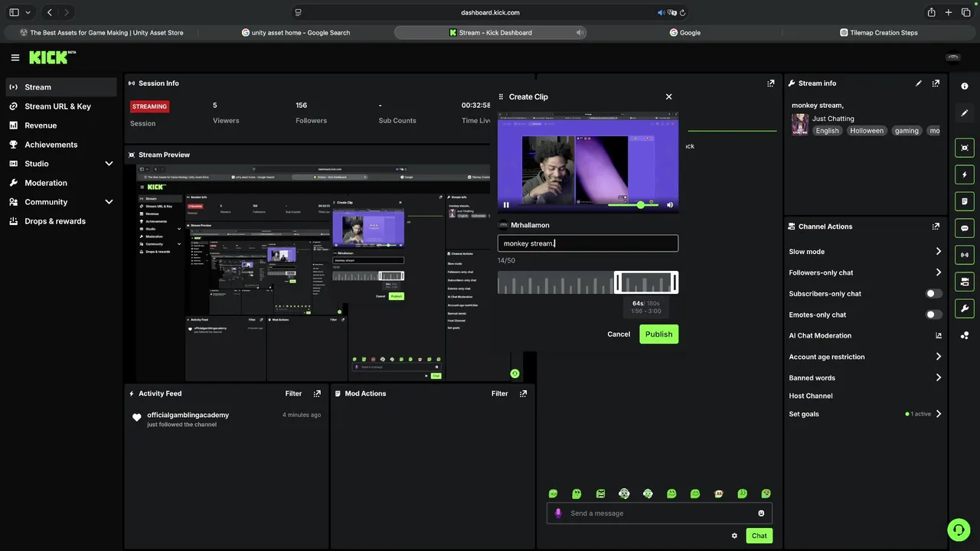Viewport: 980px width, 551px height.
Task: Toggle the chat bubble icon in right sidebar
Action: pyautogui.click(x=965, y=228)
